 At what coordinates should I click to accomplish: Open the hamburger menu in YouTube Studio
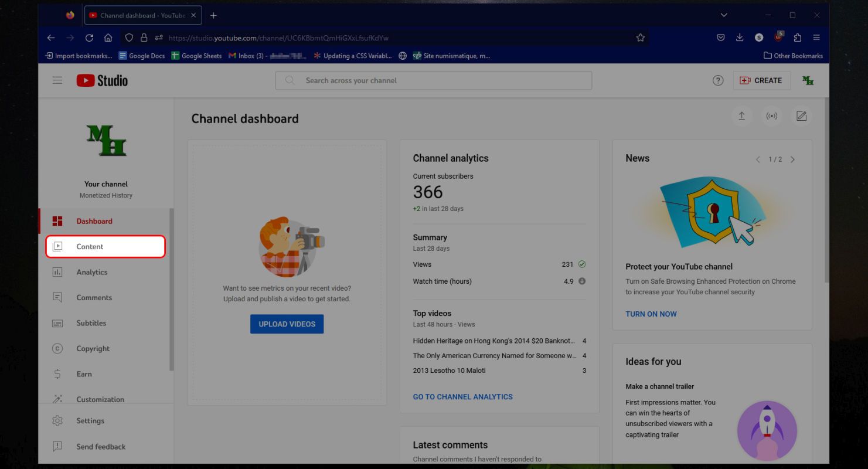pos(57,80)
